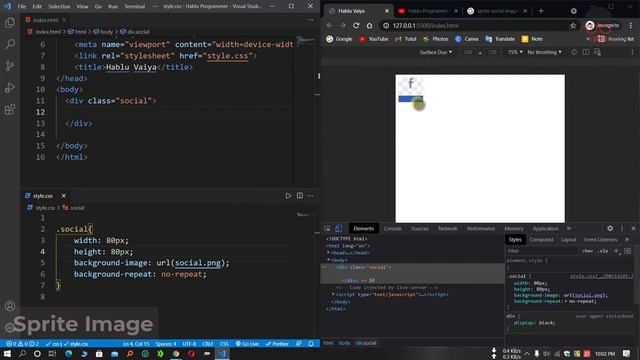The image size is (640, 360).
Task: Close the style.css editor tab
Action: tap(64, 196)
